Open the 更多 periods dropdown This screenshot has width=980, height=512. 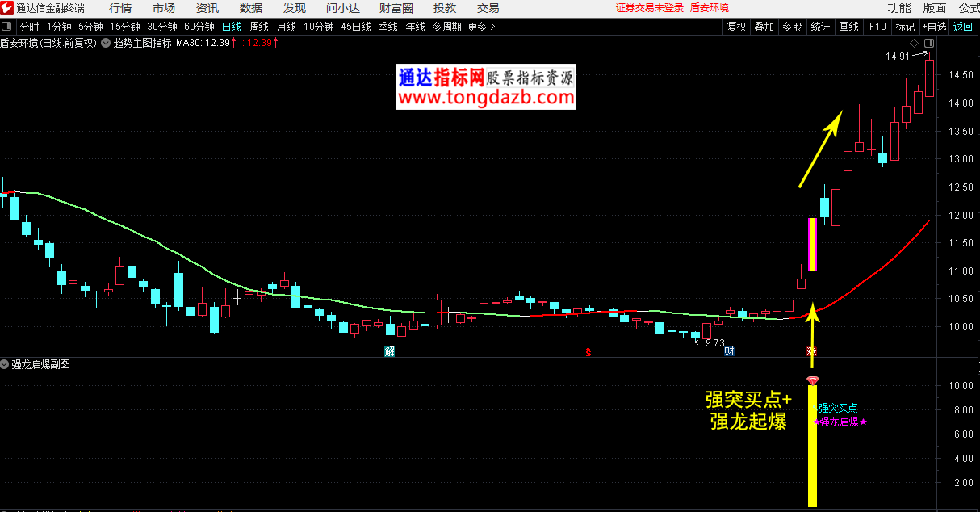tap(482, 27)
